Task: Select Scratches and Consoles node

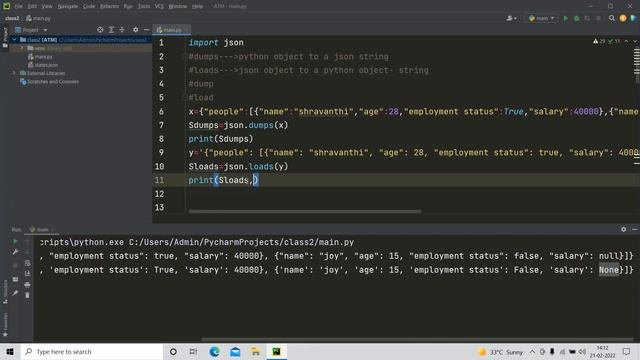Action: pyautogui.click(x=49, y=82)
